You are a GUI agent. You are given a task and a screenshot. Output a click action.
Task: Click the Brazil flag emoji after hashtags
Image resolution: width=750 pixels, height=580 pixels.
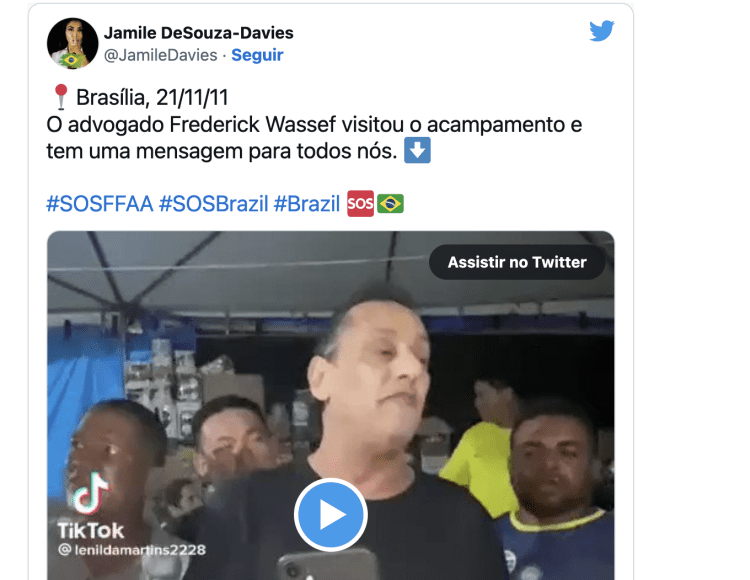click(x=390, y=204)
